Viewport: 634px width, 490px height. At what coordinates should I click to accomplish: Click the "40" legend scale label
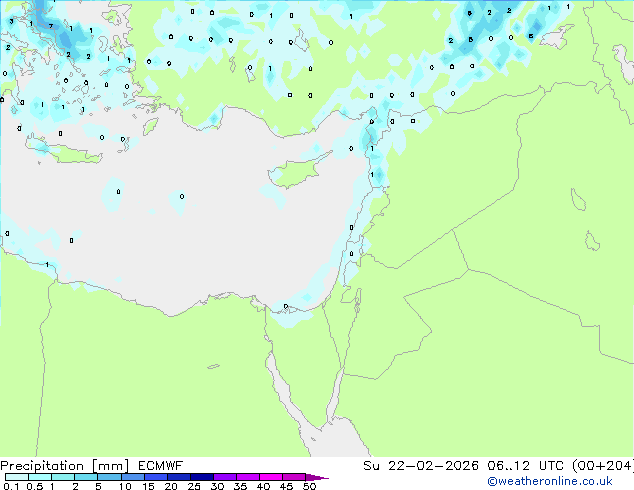(x=263, y=486)
